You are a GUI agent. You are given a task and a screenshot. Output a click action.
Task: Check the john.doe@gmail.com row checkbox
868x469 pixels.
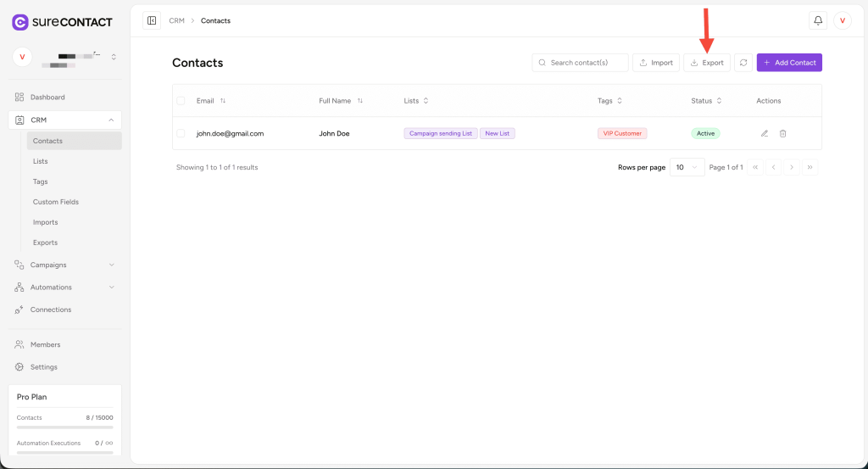coord(181,133)
